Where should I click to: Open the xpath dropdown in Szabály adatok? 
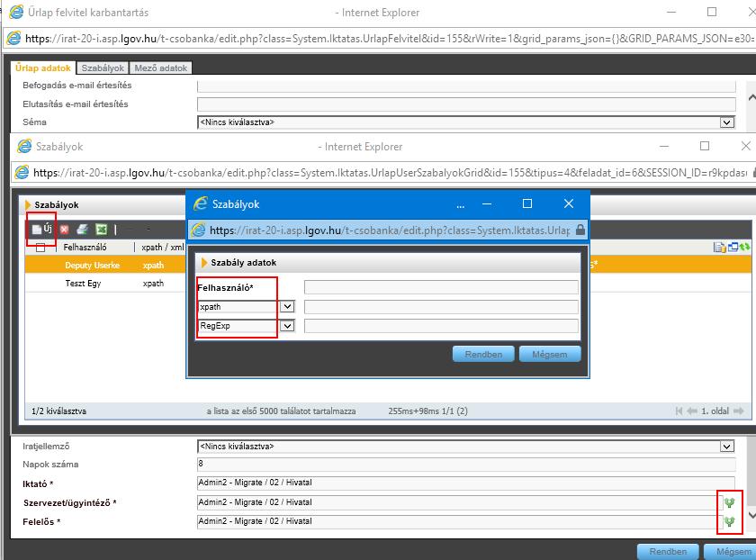coord(287,306)
